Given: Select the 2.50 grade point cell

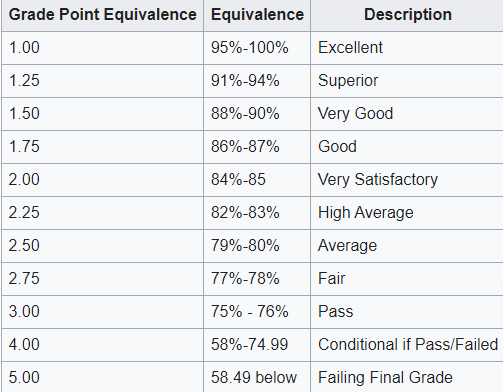Looking at the screenshot, I should click(x=102, y=246).
